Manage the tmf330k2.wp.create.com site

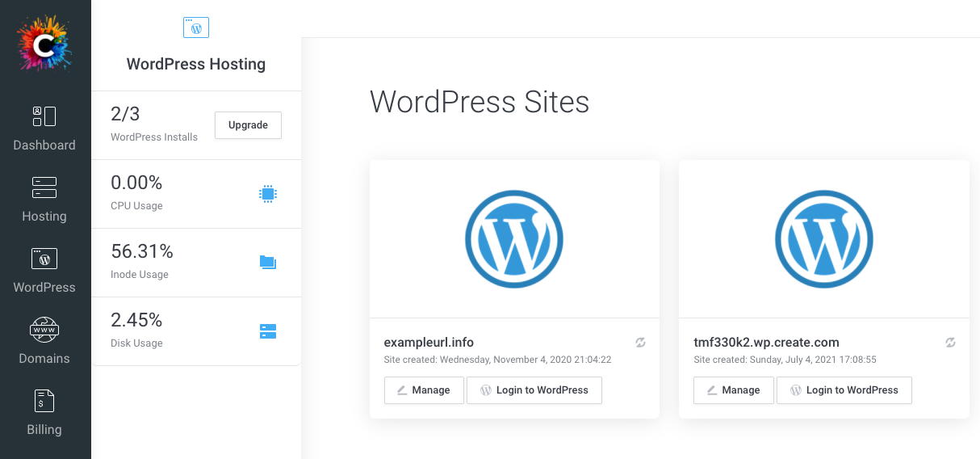tap(734, 390)
